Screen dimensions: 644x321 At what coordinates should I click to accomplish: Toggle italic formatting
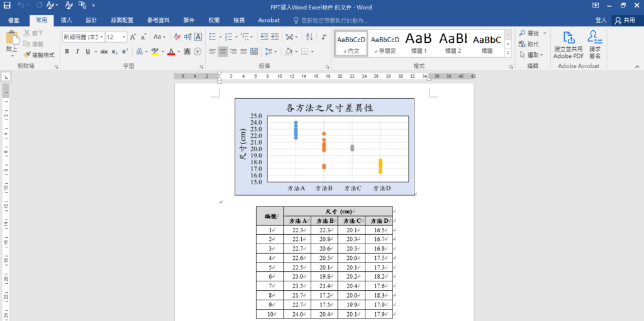click(77, 52)
